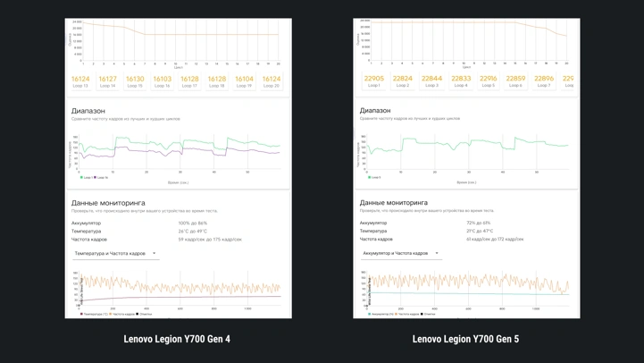Image resolution: width=644 pixels, height=363 pixels.
Task: Toggle green Loop 5 legend in Gen 5 range chart
Action: 374,178
